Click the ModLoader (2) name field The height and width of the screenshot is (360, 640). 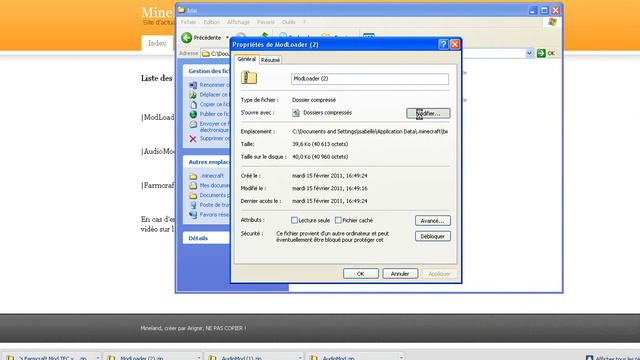pos(370,79)
